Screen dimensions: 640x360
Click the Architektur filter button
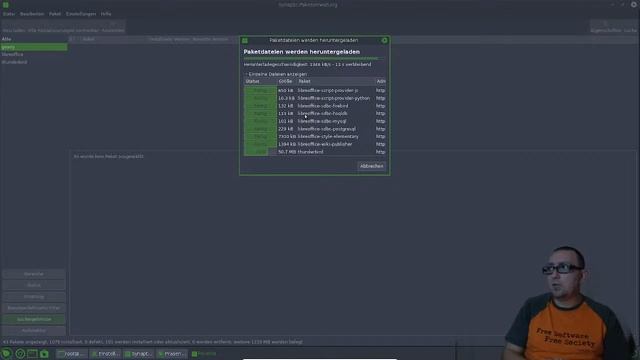[33, 331]
